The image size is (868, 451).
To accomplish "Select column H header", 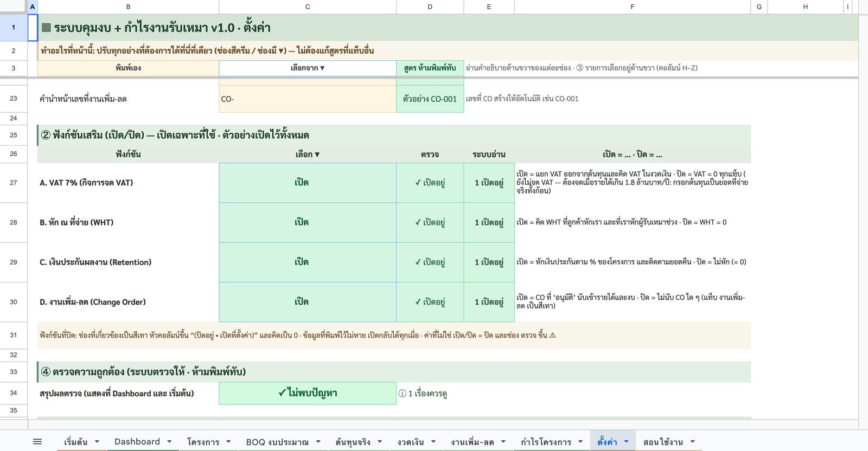I will coord(805,7).
